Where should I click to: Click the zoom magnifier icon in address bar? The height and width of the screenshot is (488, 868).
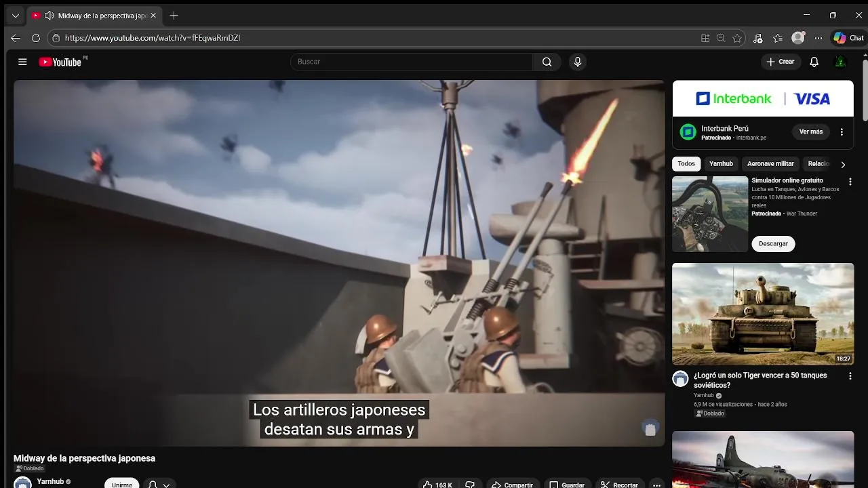coord(721,38)
